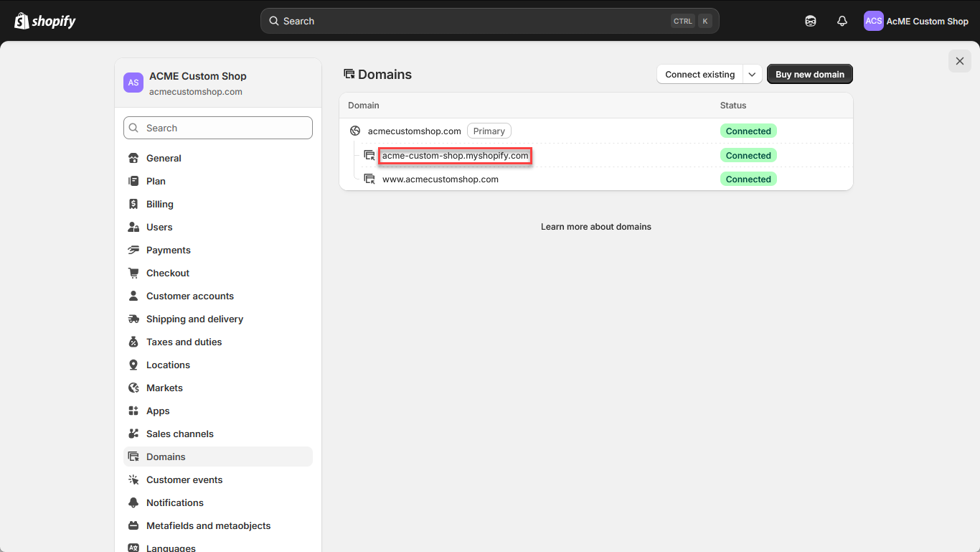Go to Shipping and delivery
Screen dimensions: 980x552
tap(218, 319)
